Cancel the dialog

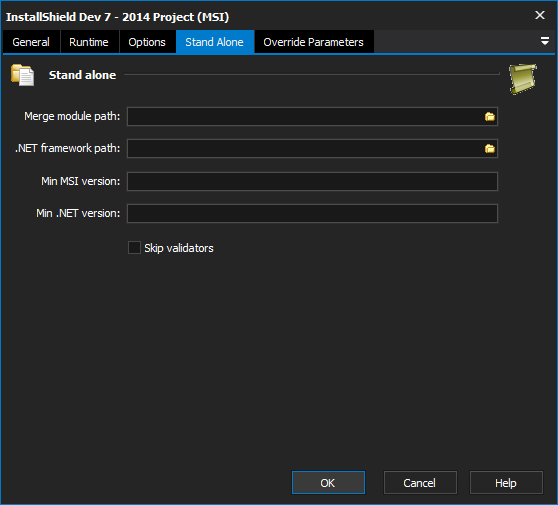pos(420,483)
